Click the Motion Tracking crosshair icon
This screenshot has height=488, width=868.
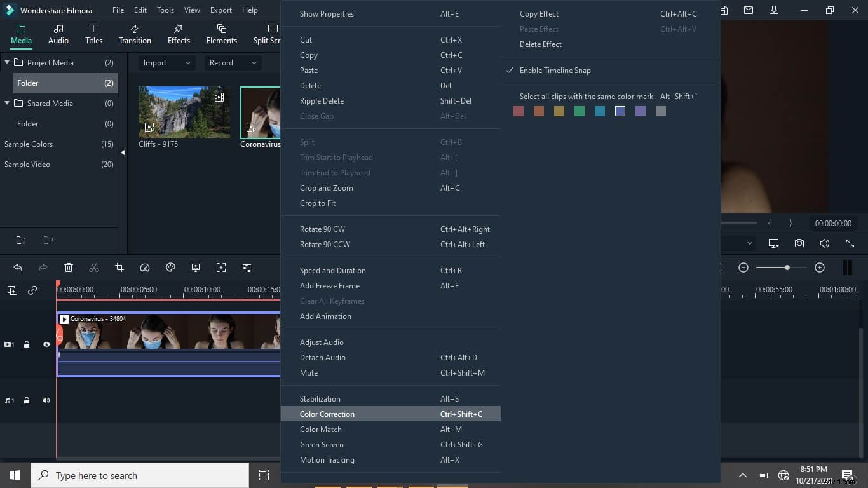221,268
